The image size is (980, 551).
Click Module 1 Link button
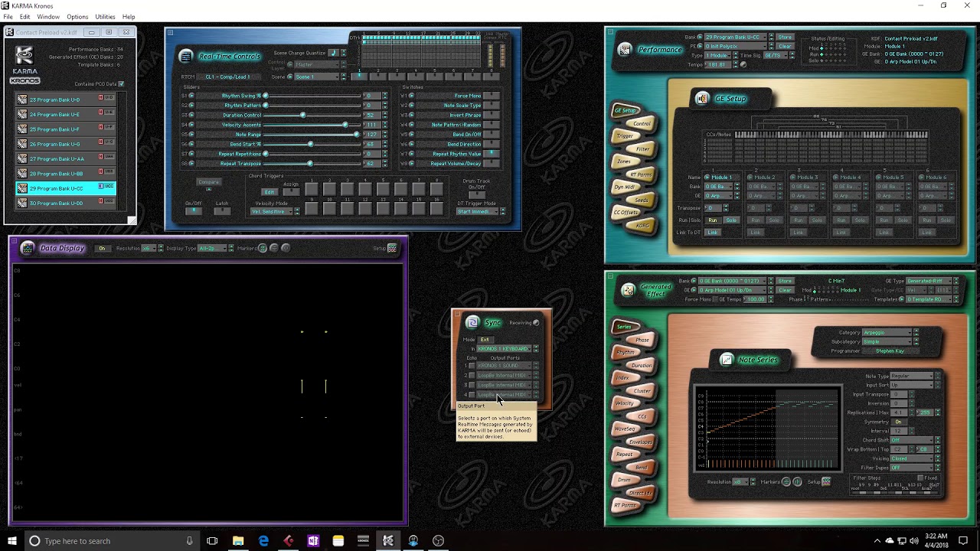(713, 233)
